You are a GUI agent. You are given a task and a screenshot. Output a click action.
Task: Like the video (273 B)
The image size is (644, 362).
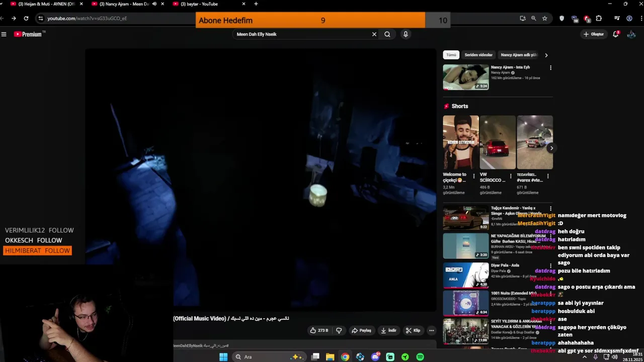pyautogui.click(x=319, y=330)
